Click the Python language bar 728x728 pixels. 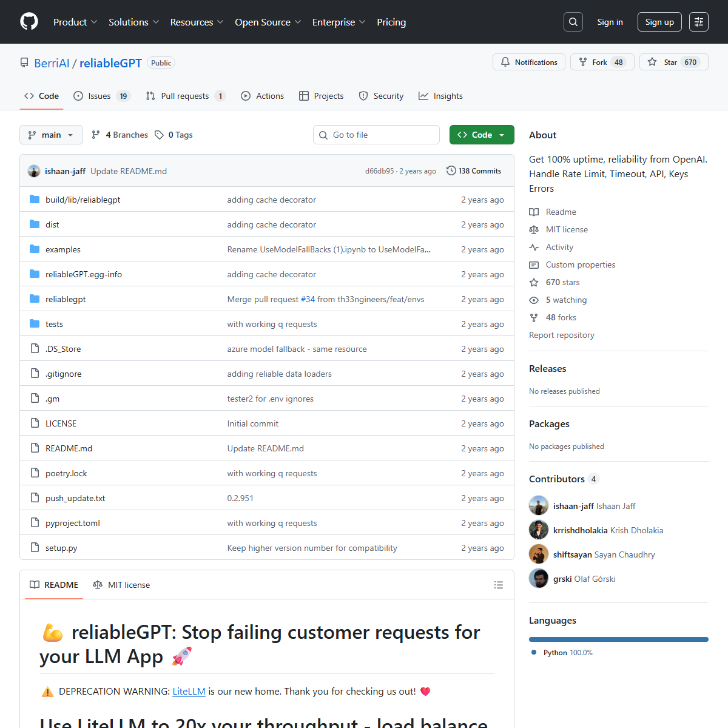(x=619, y=639)
